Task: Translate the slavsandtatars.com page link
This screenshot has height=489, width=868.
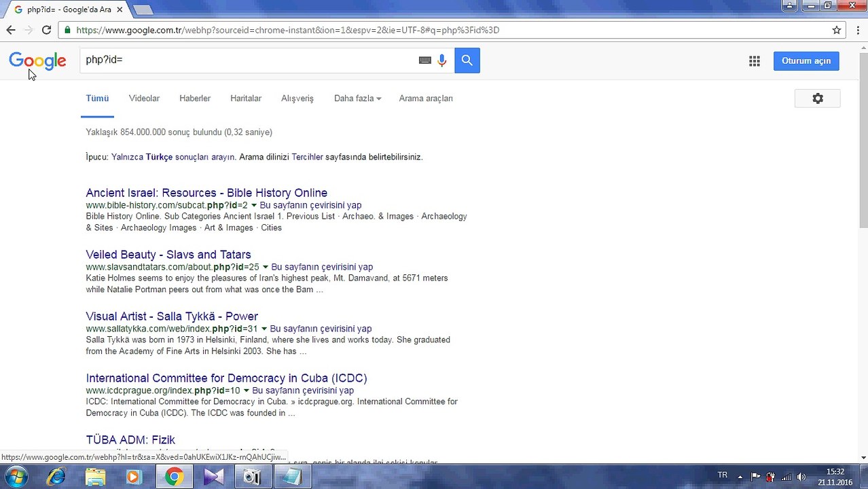Action: point(322,267)
